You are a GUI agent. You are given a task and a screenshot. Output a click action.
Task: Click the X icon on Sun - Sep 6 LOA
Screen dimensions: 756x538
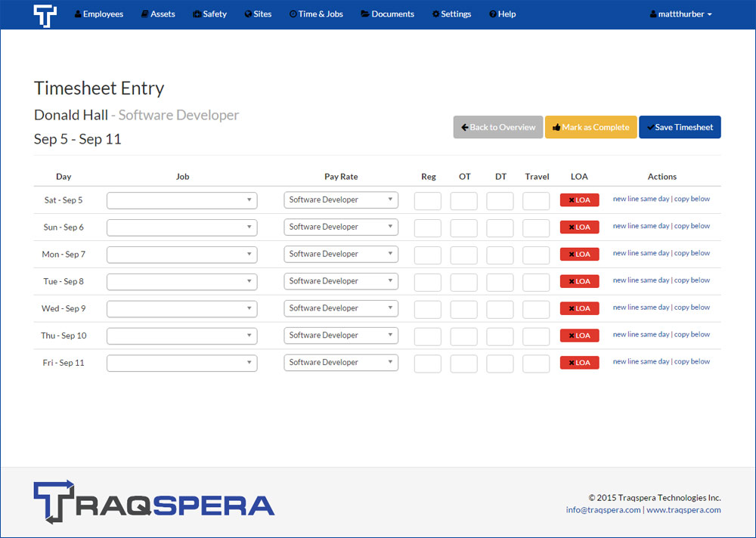click(571, 227)
